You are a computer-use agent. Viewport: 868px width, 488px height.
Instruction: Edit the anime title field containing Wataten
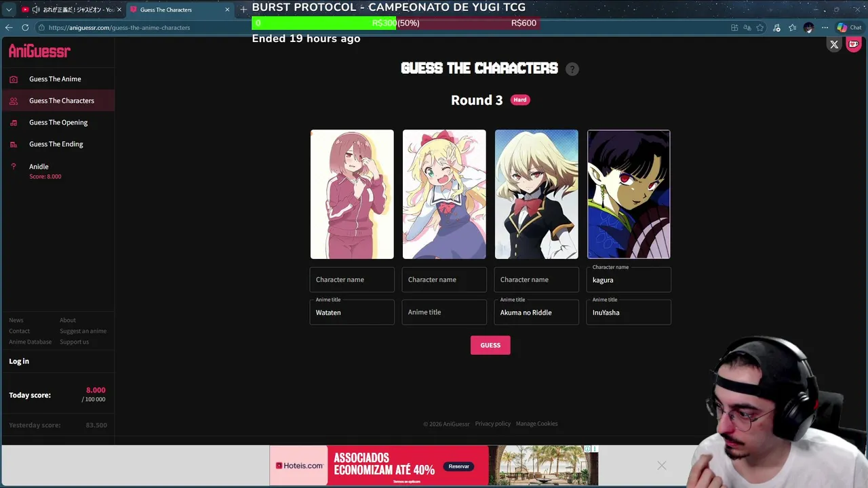tap(352, 312)
